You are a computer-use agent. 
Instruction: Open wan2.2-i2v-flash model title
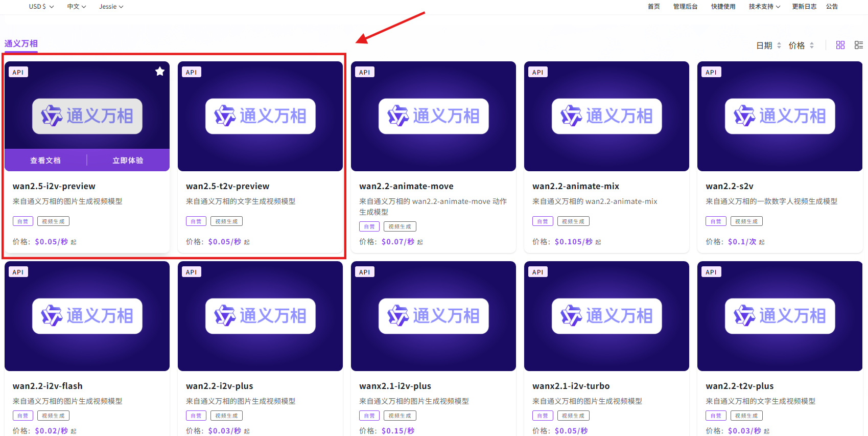point(48,386)
